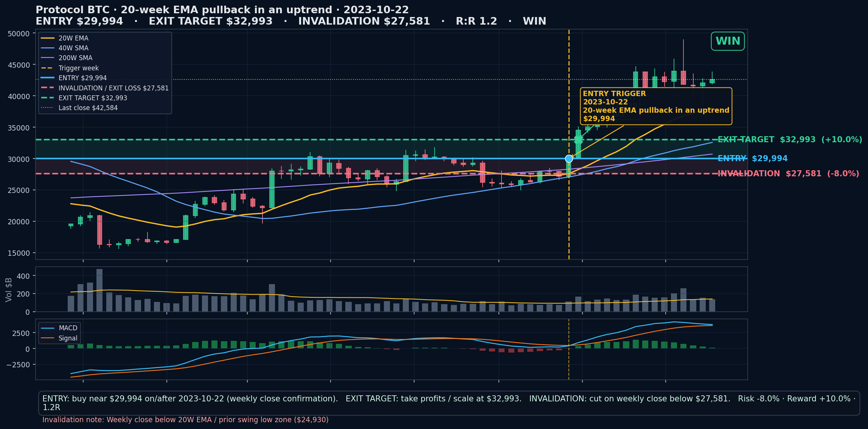
Task: Click the 35000 price axis tick label
Action: coord(19,128)
